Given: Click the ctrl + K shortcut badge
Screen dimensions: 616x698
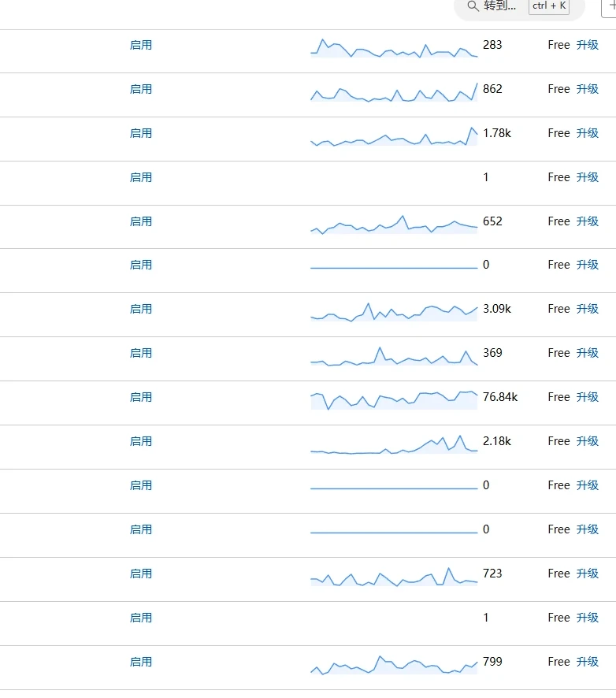Looking at the screenshot, I should coord(549,6).
